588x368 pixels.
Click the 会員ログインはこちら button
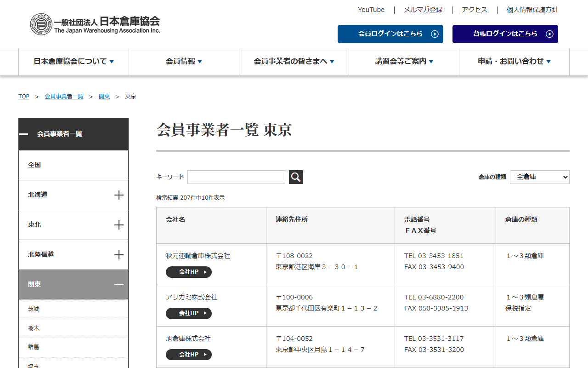pos(390,34)
